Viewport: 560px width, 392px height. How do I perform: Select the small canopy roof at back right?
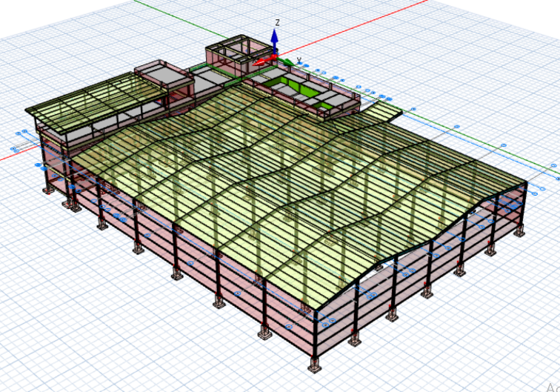[x=381, y=112]
